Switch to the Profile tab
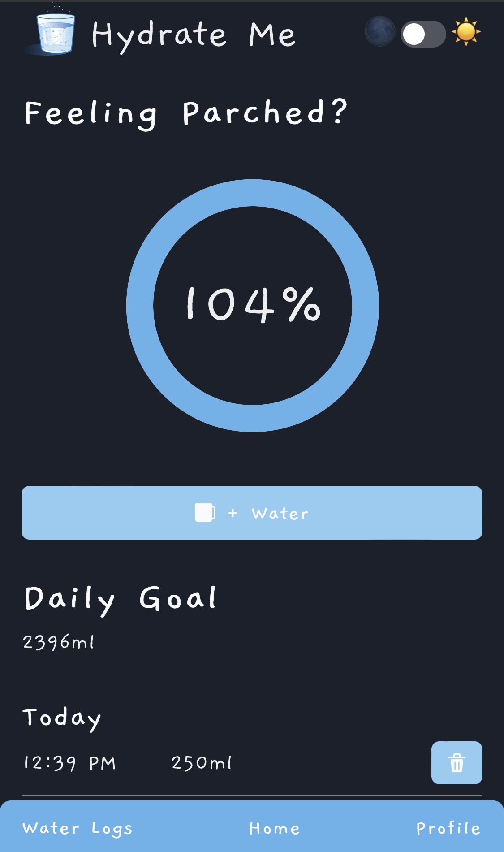Screen dimensions: 504x852 click(x=448, y=828)
